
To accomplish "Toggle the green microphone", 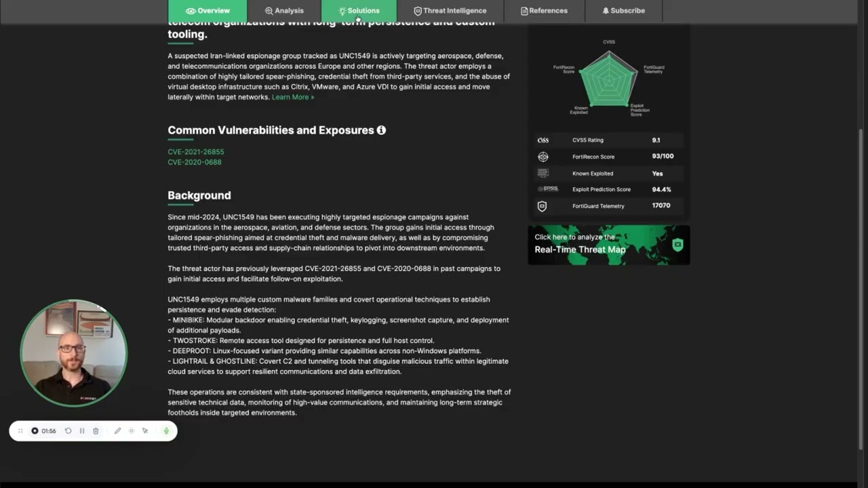I will tap(166, 431).
